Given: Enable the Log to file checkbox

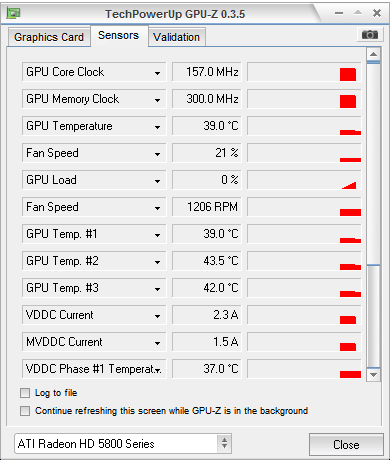Looking at the screenshot, I should tap(25, 393).
